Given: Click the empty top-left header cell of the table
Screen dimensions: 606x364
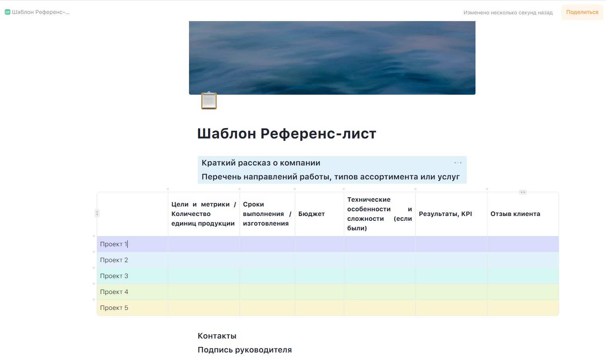Looking at the screenshot, I should point(133,214).
